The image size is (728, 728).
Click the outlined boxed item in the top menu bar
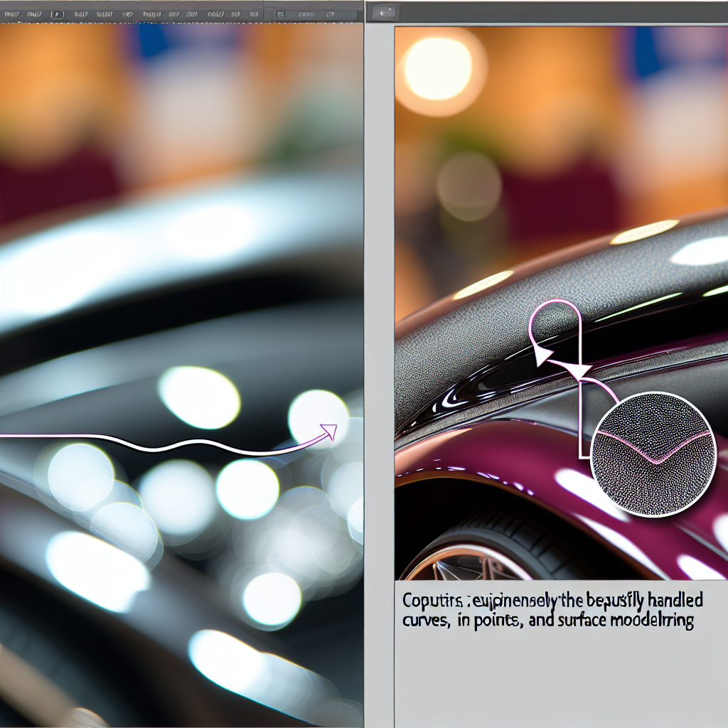[x=57, y=15]
